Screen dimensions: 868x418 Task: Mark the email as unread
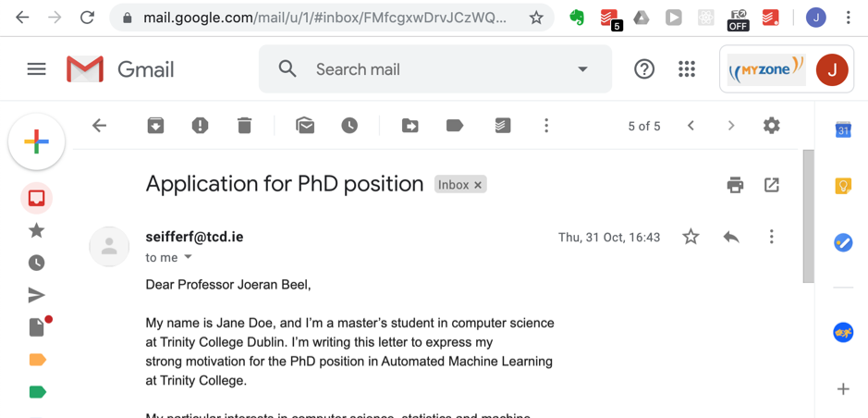coord(305,126)
